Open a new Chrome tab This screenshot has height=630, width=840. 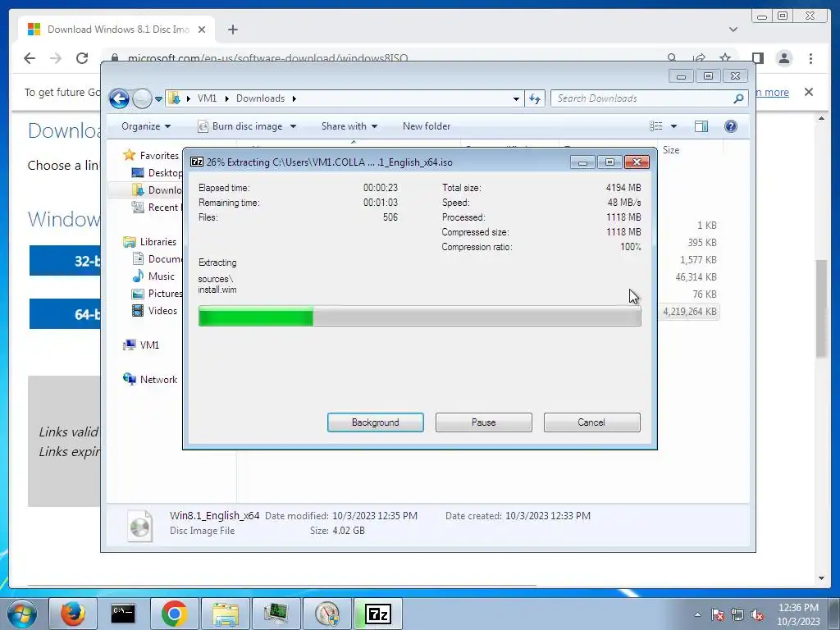(232, 30)
